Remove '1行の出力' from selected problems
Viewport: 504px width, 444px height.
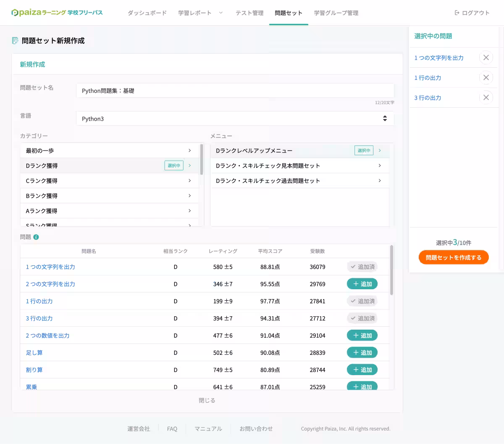tap(486, 77)
